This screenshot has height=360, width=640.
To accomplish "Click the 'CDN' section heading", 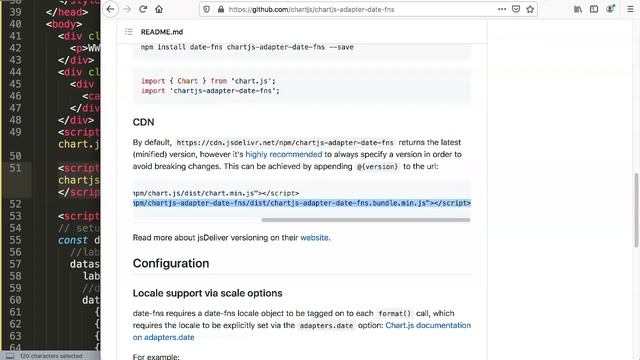I will coord(143,122).
